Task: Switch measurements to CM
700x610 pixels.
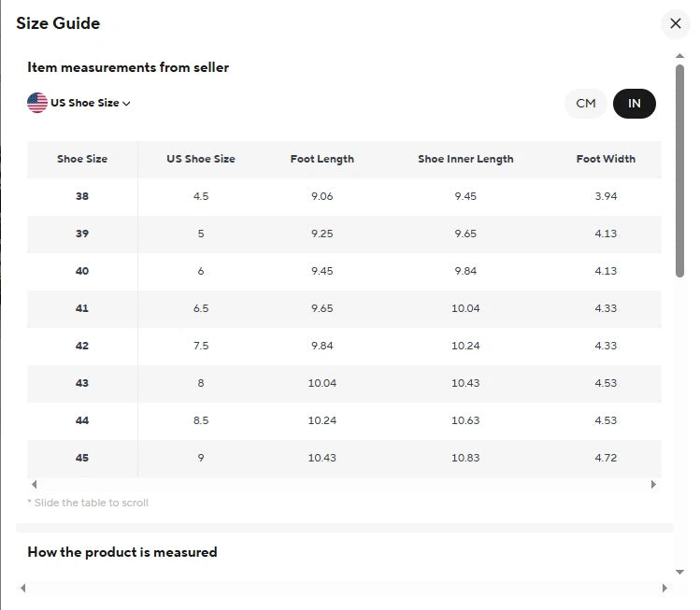Action: [x=586, y=104]
